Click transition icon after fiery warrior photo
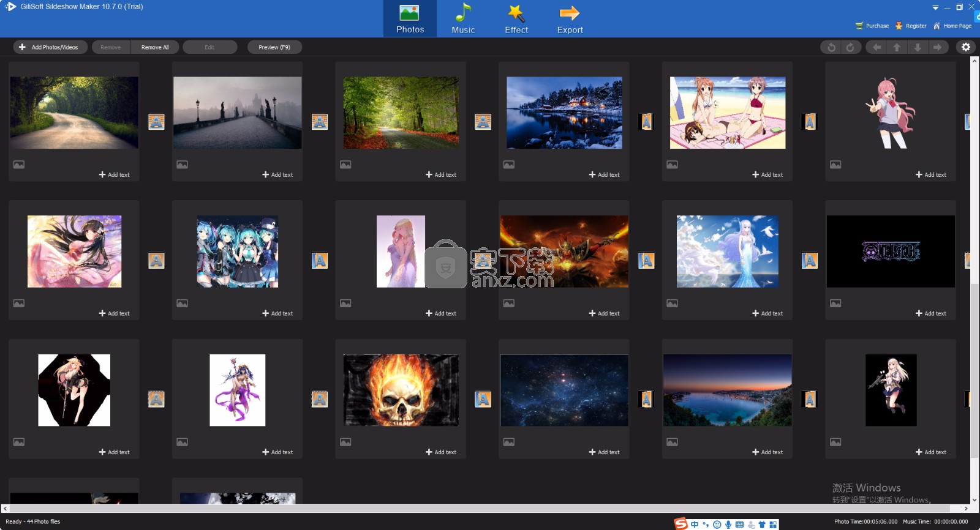 click(x=646, y=261)
